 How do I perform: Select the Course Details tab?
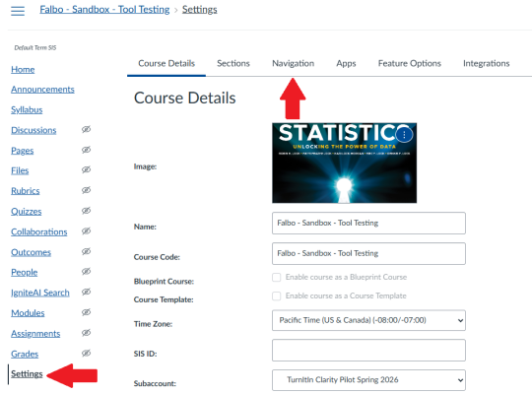coord(166,63)
